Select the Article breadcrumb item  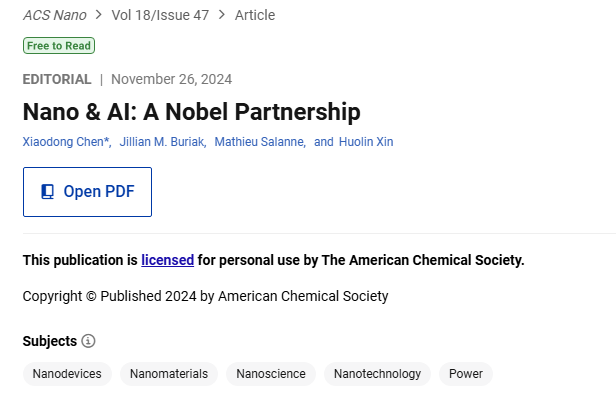(255, 15)
